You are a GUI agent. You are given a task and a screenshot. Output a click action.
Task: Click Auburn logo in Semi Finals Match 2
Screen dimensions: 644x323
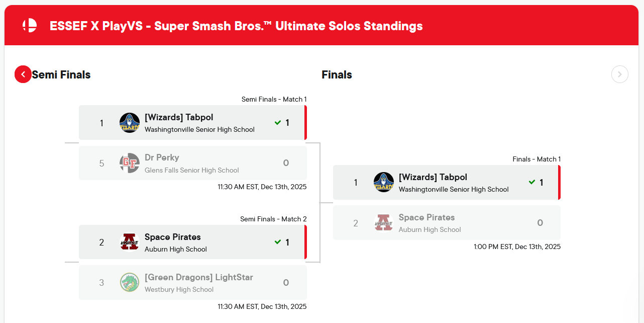pyautogui.click(x=130, y=243)
